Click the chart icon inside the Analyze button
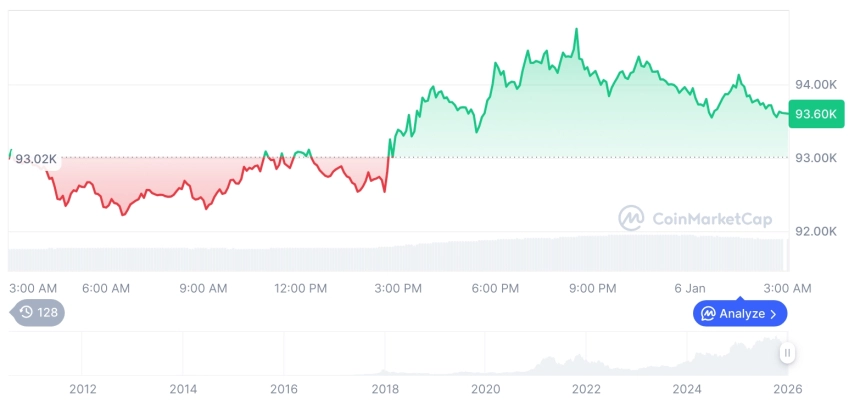860x401 pixels. (708, 314)
